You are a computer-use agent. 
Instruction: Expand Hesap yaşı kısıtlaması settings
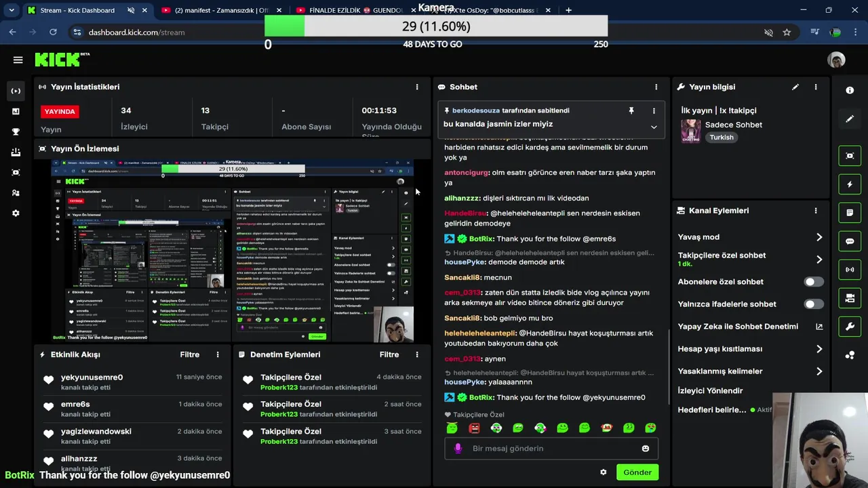tap(819, 349)
